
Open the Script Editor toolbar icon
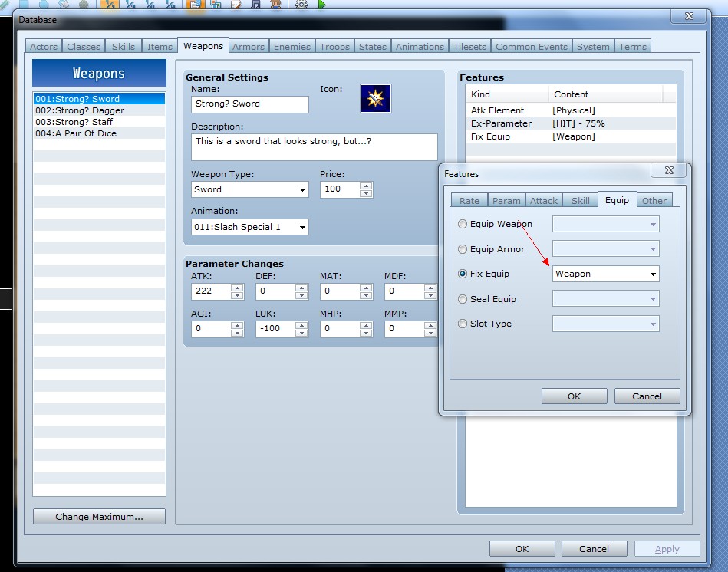tap(236, 4)
